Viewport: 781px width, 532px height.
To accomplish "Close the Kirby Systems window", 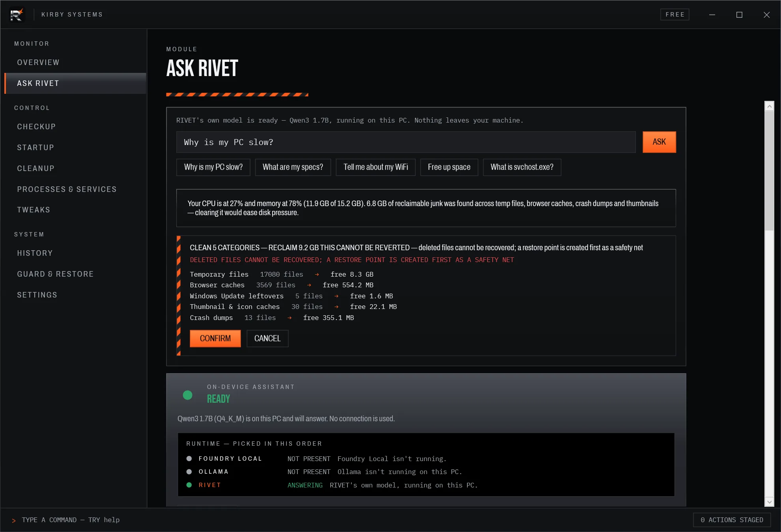I will tap(766, 15).
